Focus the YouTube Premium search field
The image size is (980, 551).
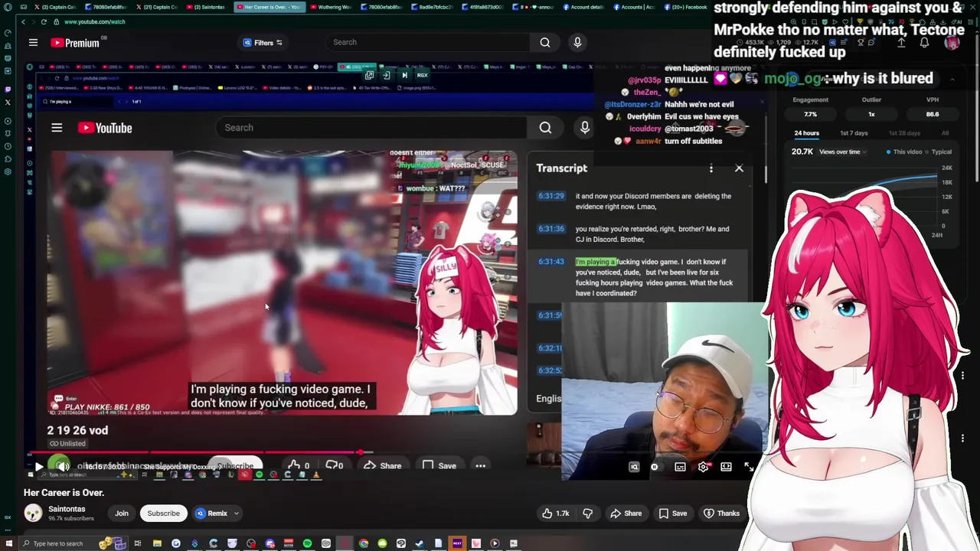(427, 42)
